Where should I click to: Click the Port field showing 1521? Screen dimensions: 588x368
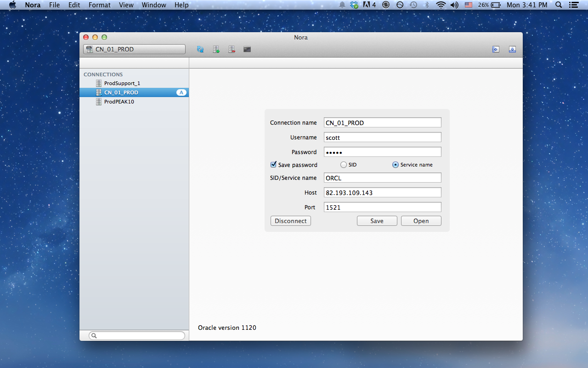[x=382, y=207]
